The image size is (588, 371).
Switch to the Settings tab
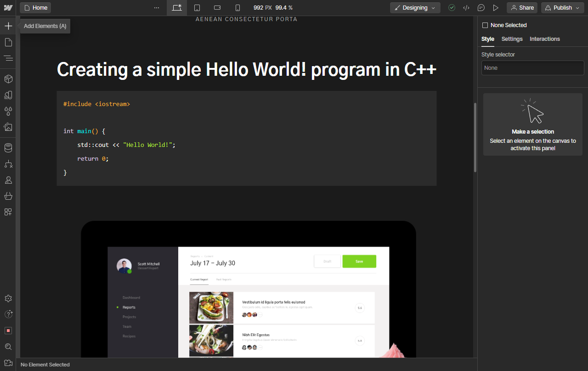click(512, 39)
